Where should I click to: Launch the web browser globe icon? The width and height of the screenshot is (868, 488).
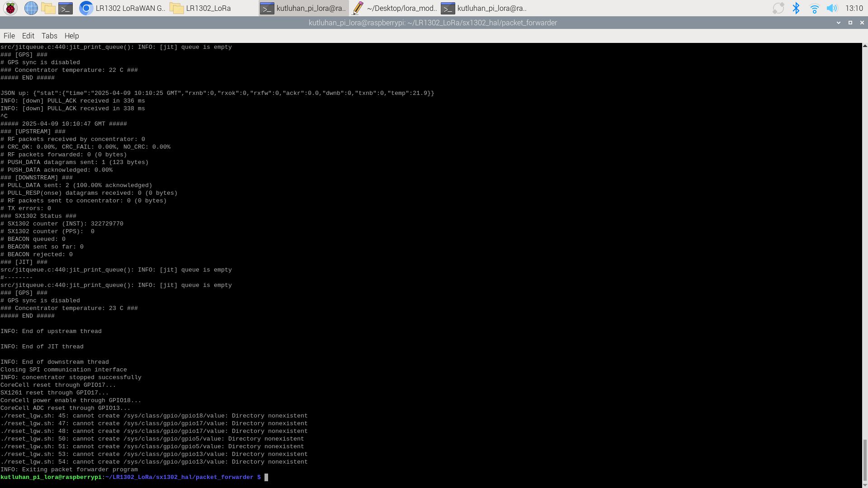coord(31,8)
